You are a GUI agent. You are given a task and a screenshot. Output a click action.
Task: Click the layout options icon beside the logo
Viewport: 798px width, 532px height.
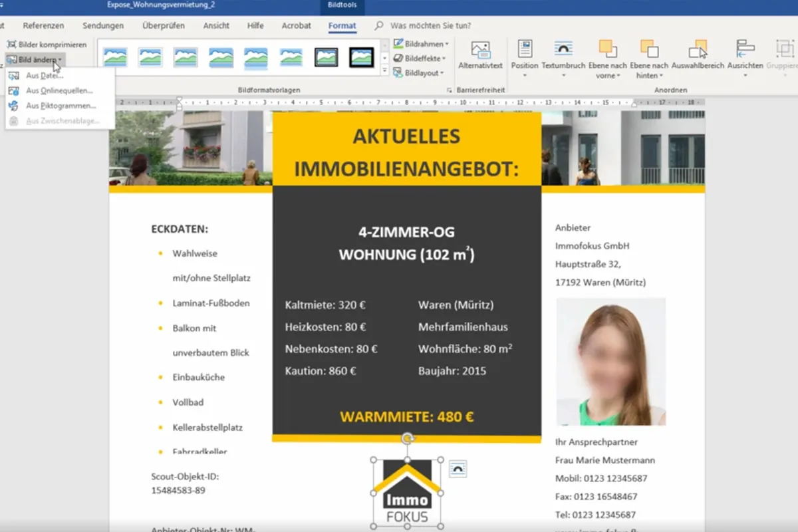pyautogui.click(x=458, y=469)
